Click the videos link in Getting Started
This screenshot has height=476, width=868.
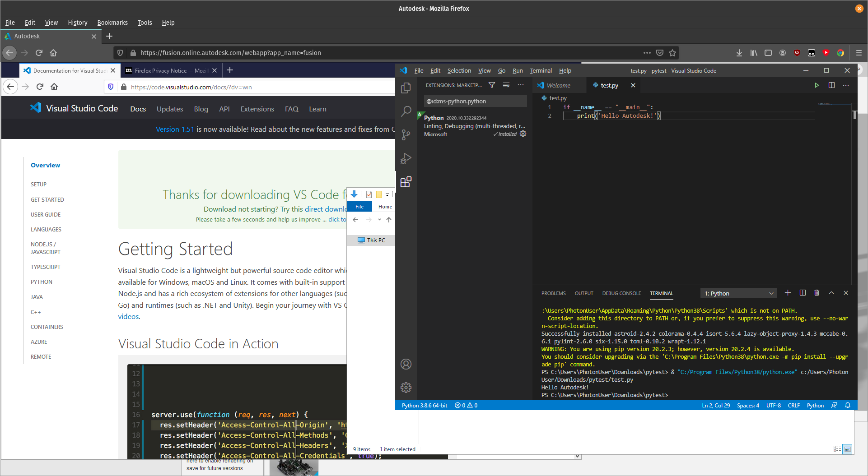click(x=128, y=316)
